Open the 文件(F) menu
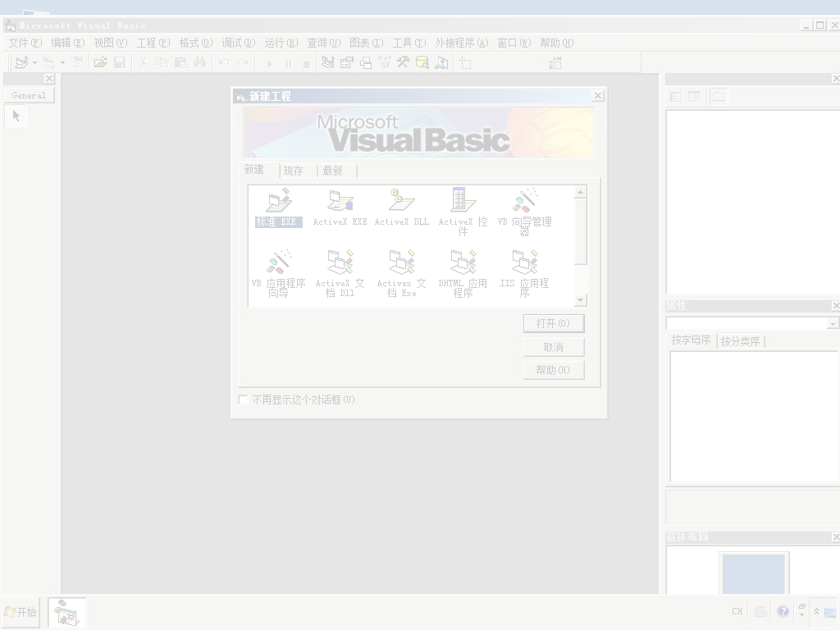 pos(25,43)
